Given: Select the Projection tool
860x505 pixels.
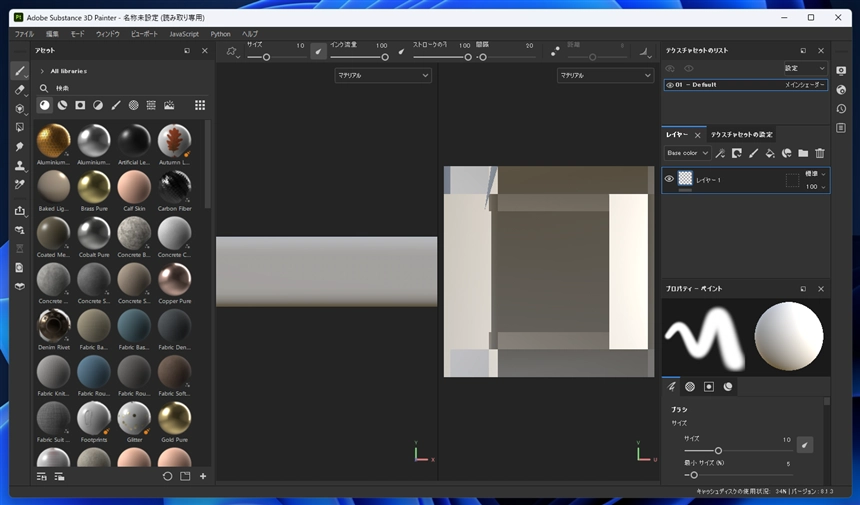Looking at the screenshot, I should (x=19, y=109).
